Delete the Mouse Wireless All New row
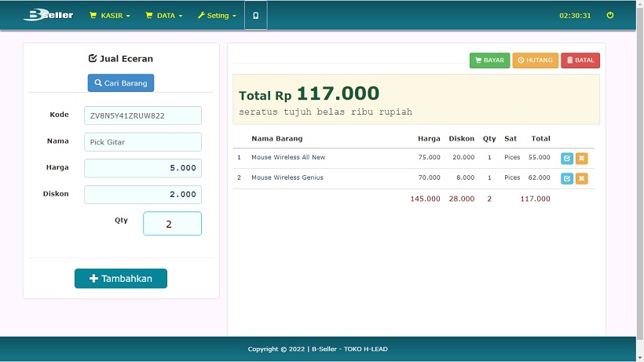Screen dimensions: 644x362 pos(582,158)
